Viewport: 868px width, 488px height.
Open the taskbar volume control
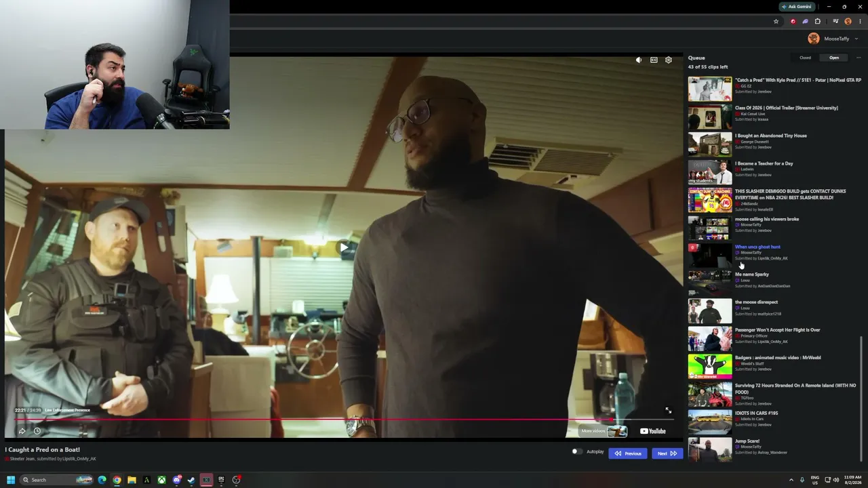pos(835,480)
